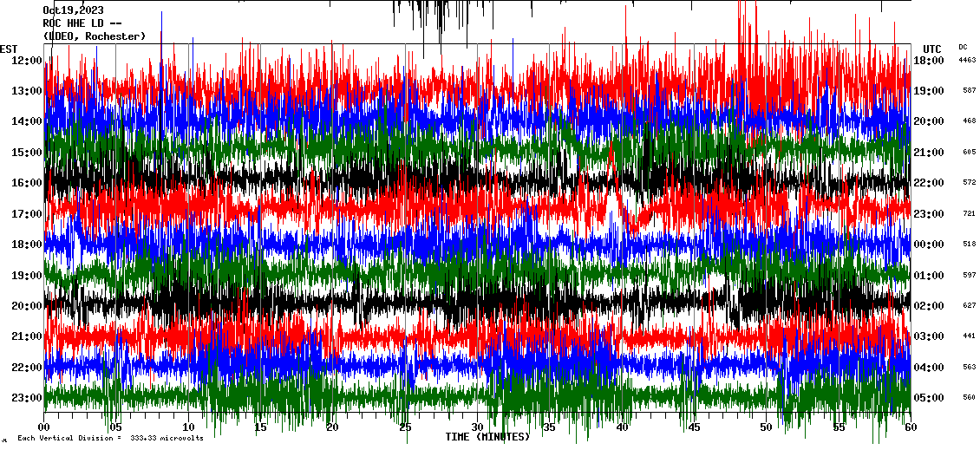Click the 21:00 UTC time label

[x=929, y=153]
